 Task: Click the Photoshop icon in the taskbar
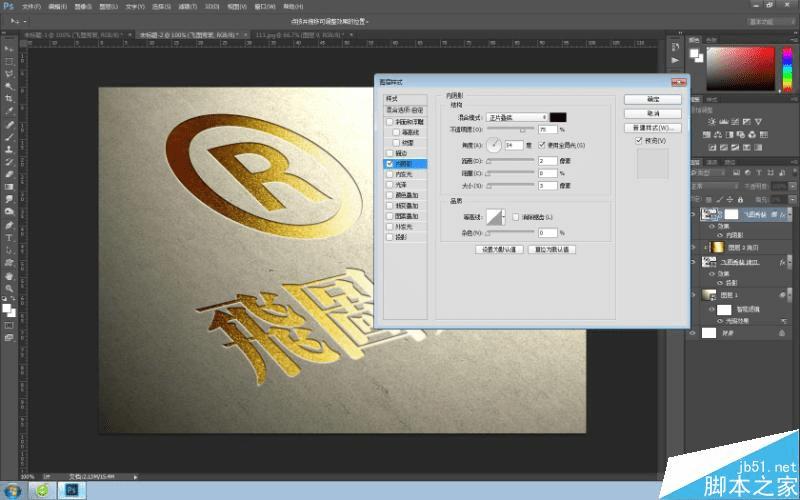pyautogui.click(x=73, y=490)
